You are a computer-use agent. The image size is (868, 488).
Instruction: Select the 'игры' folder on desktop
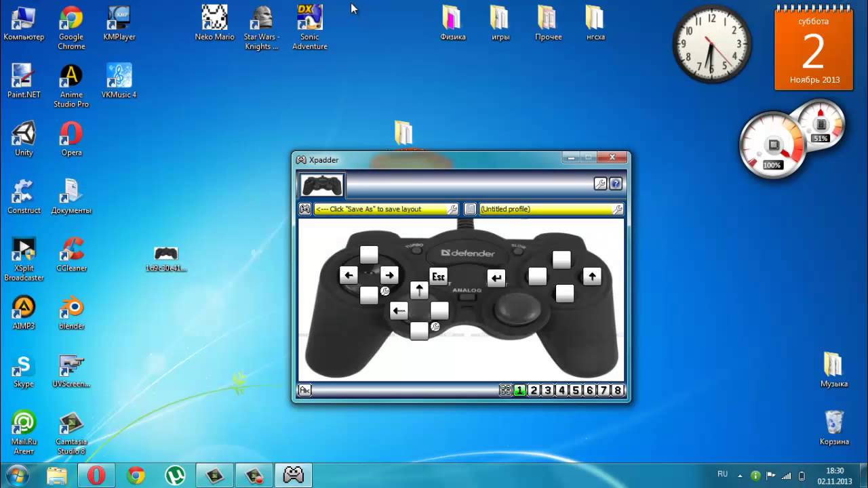pyautogui.click(x=500, y=24)
